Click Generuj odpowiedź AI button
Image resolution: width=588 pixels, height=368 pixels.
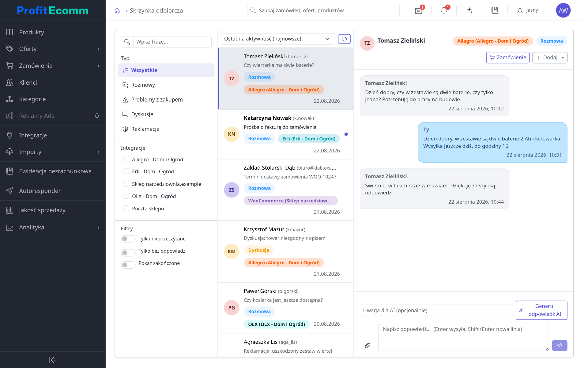(541, 310)
